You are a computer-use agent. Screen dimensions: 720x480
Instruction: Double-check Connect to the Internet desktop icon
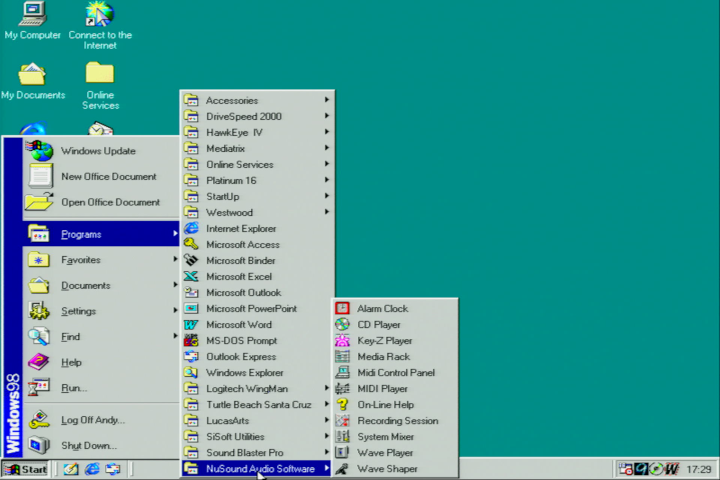pos(100,15)
